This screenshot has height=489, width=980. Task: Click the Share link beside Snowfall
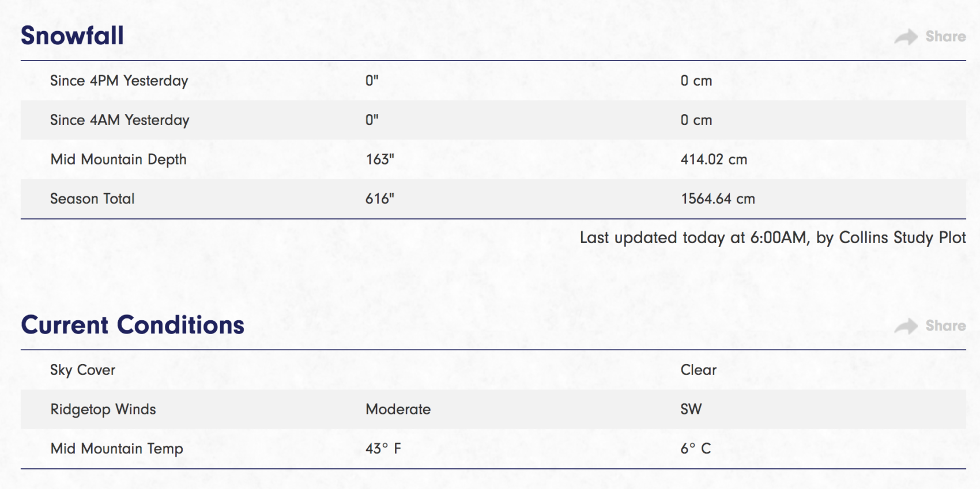click(945, 36)
